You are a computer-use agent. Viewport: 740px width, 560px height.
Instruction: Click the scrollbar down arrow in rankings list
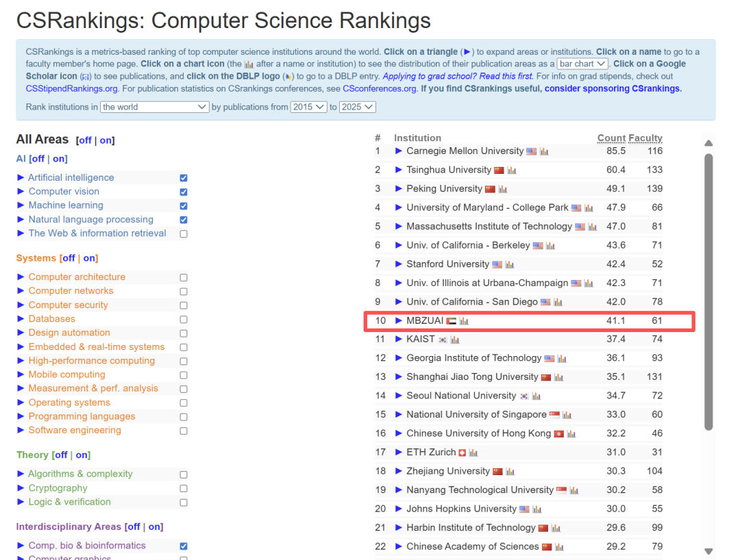point(708,551)
